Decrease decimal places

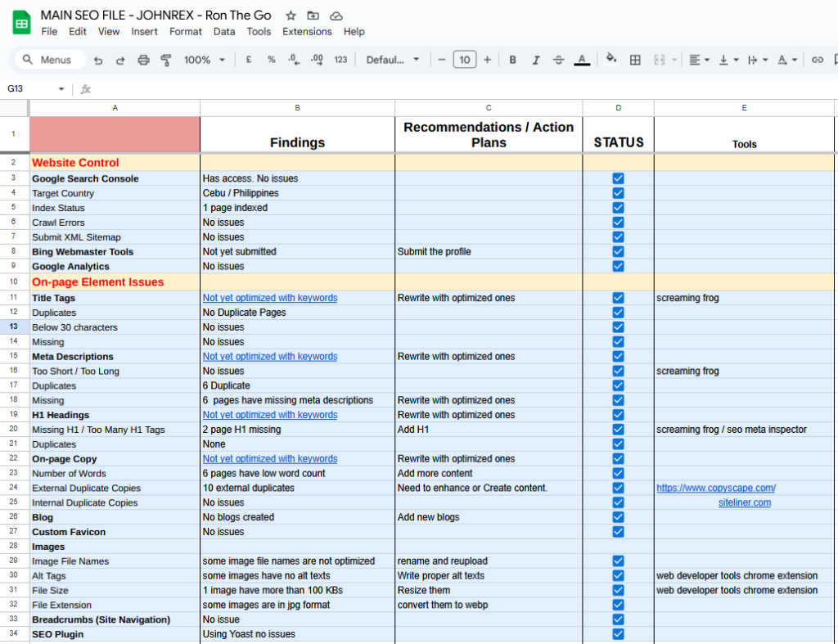tap(294, 60)
